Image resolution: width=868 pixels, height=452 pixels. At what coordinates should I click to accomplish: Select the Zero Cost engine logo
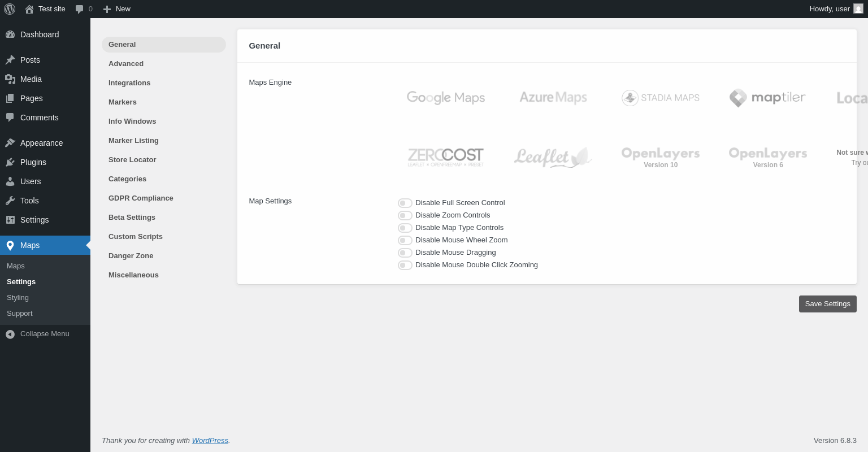pyautogui.click(x=446, y=157)
